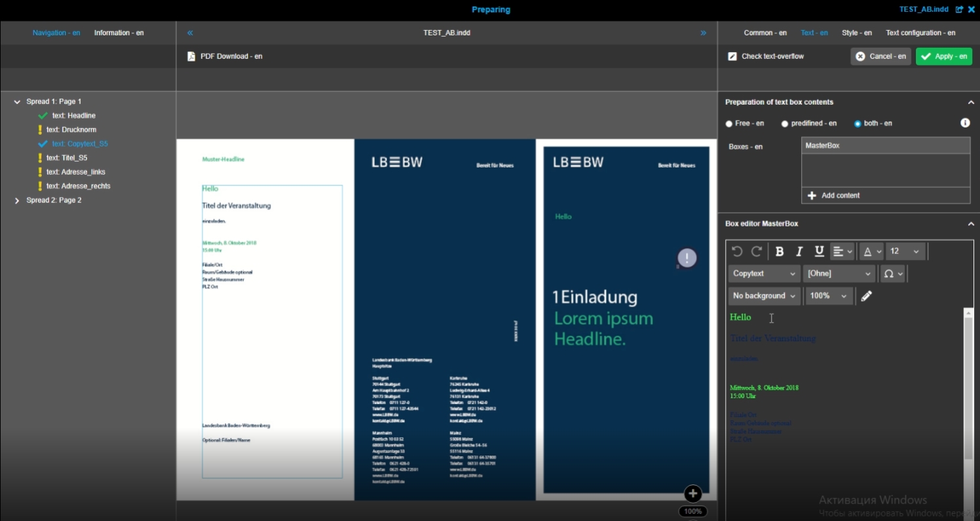The image size is (980, 521).
Task: Select text: Adresse_links tree item
Action: (76, 172)
